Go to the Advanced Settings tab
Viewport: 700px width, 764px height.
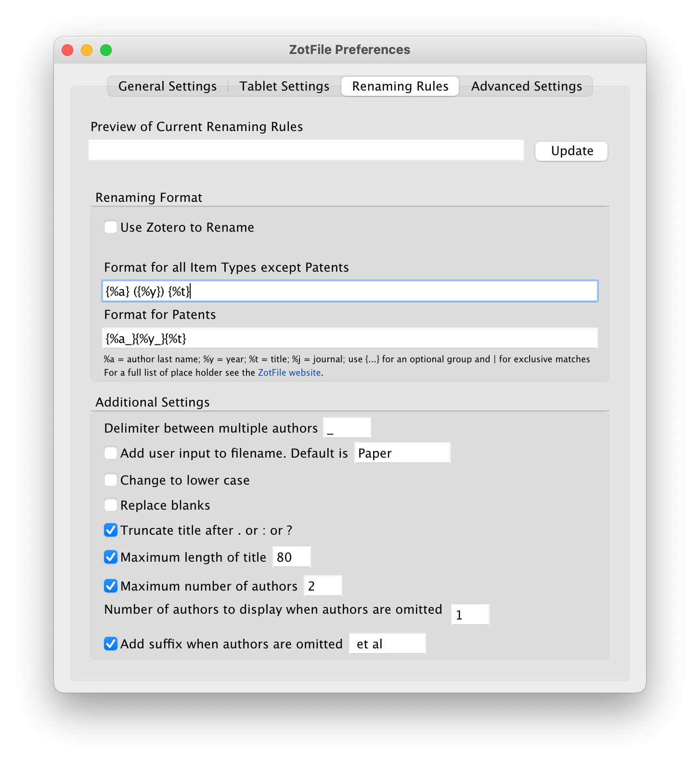coord(526,86)
